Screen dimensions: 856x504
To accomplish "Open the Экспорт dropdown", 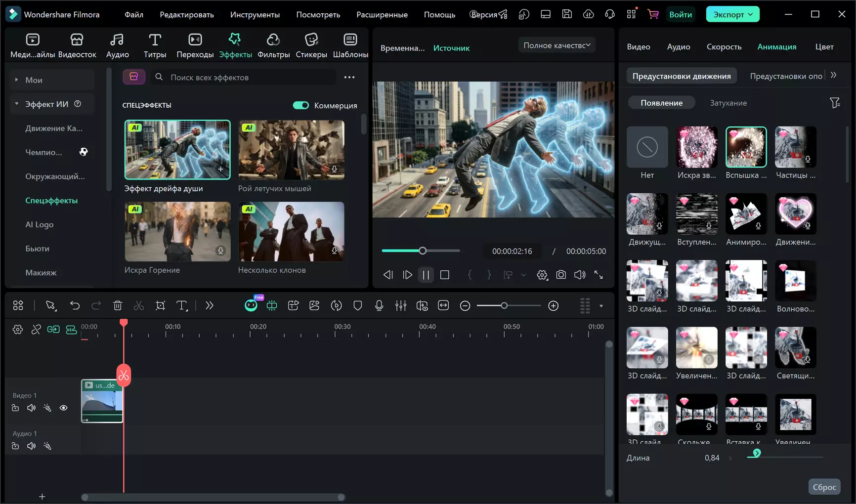I will click(732, 14).
